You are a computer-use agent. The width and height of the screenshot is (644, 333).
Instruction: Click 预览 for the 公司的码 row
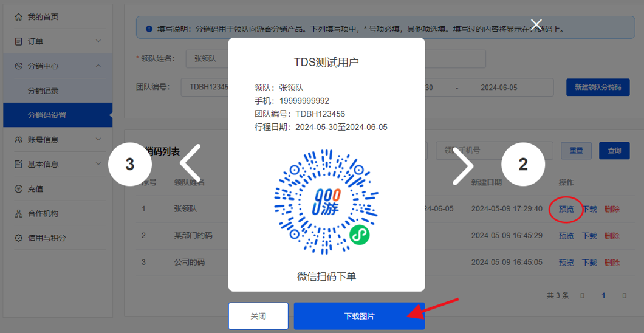566,263
